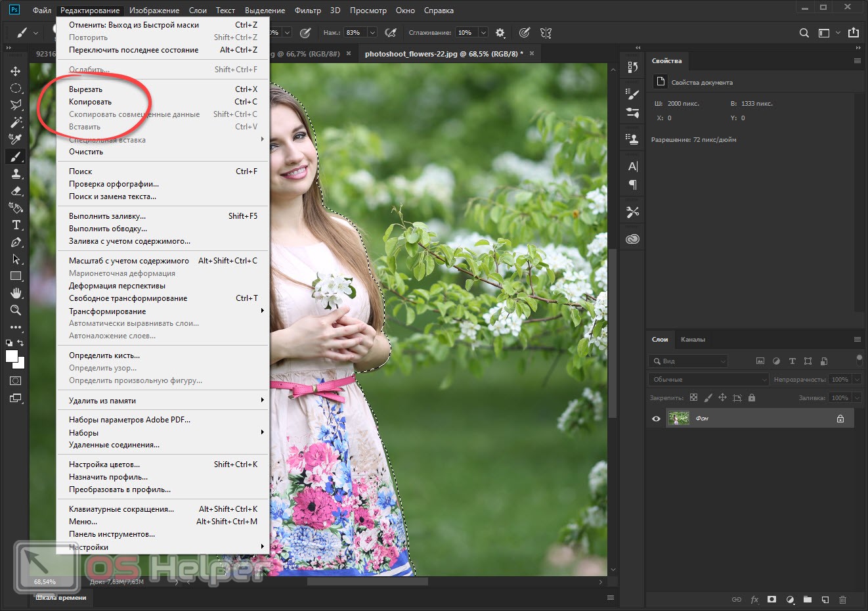The width and height of the screenshot is (868, 611).
Task: Open the search magnifier icon
Action: (804, 32)
